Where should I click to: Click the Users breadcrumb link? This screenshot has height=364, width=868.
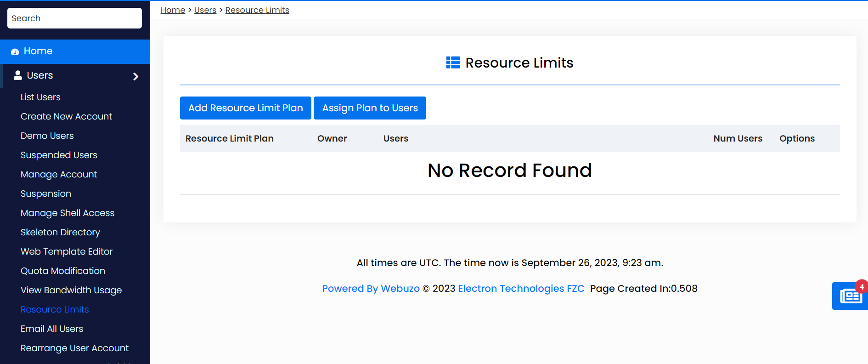coord(205,10)
